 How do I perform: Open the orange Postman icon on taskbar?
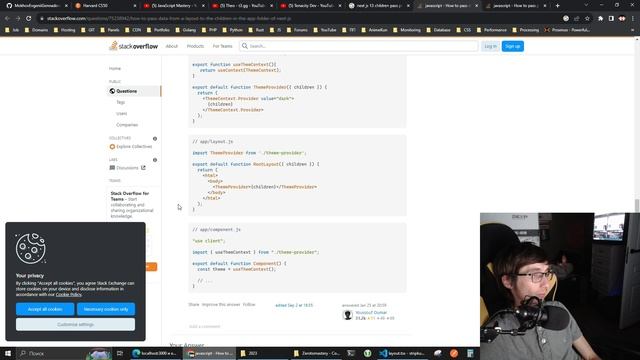coord(454,353)
